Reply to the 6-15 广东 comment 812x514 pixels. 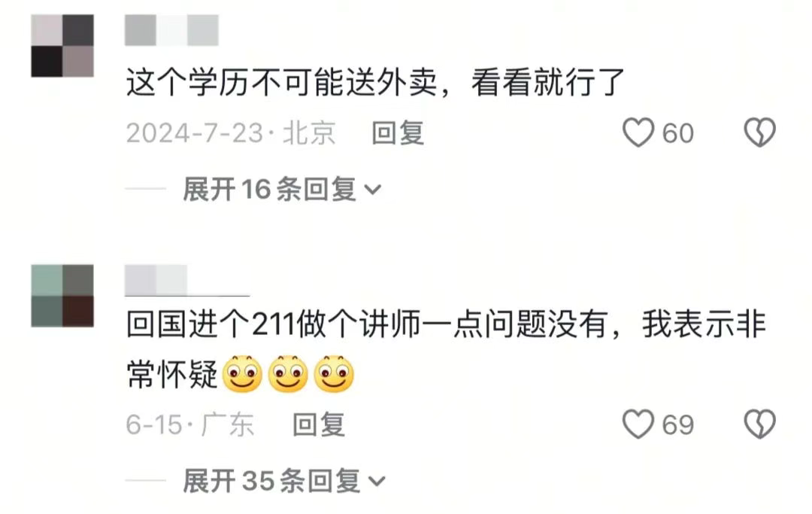(319, 425)
